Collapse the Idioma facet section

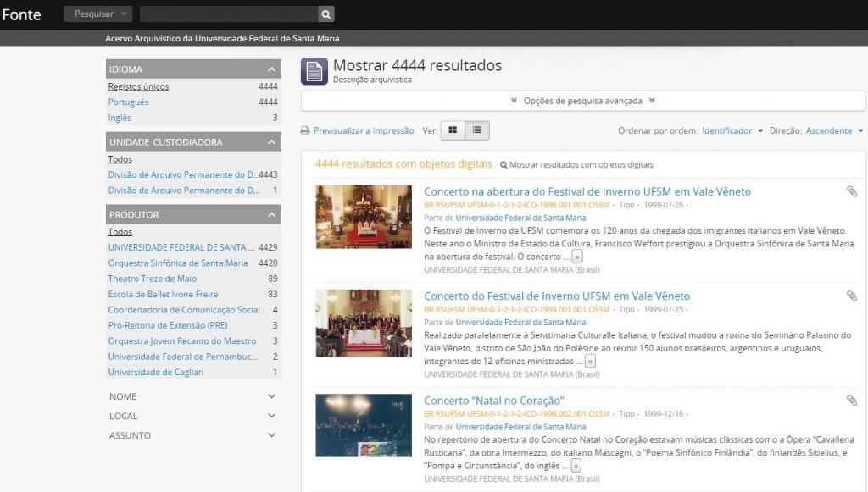point(271,69)
